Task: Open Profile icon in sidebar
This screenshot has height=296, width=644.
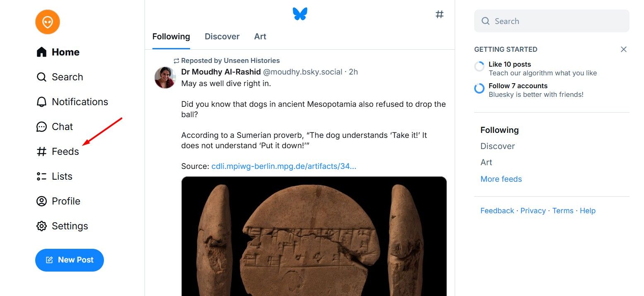Action: pos(41,201)
